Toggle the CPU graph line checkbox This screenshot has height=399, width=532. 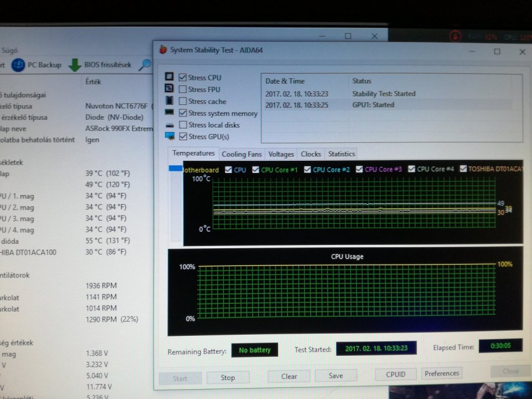(228, 170)
